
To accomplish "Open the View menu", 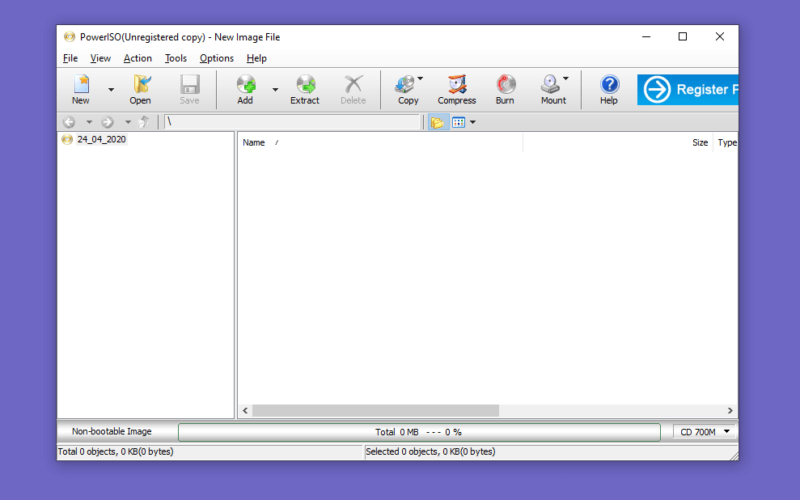I will (x=101, y=58).
